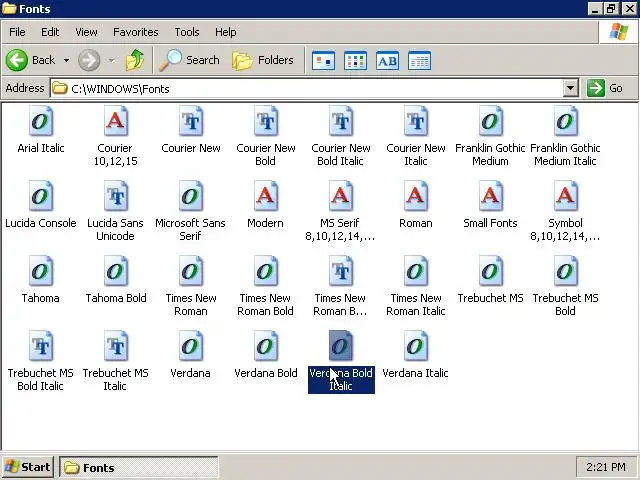The height and width of the screenshot is (480, 640).
Task: Click the plain Courier New font icon
Action: click(x=191, y=121)
